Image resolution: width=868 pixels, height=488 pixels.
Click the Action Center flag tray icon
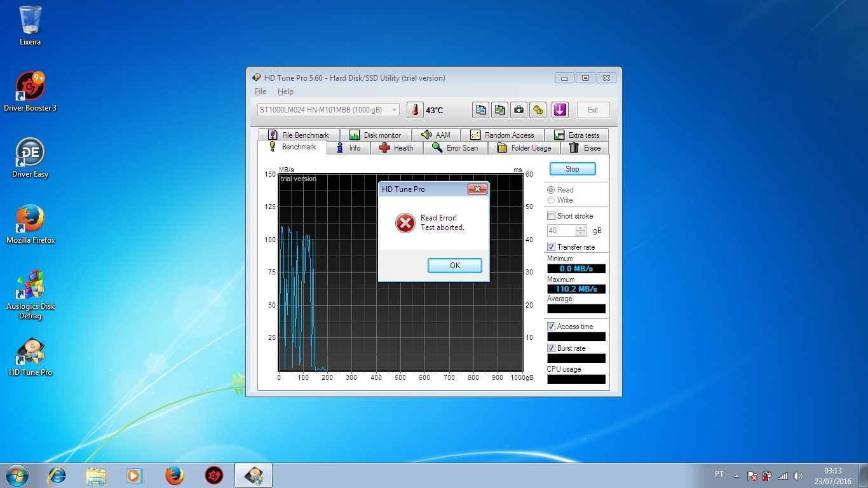coord(752,475)
